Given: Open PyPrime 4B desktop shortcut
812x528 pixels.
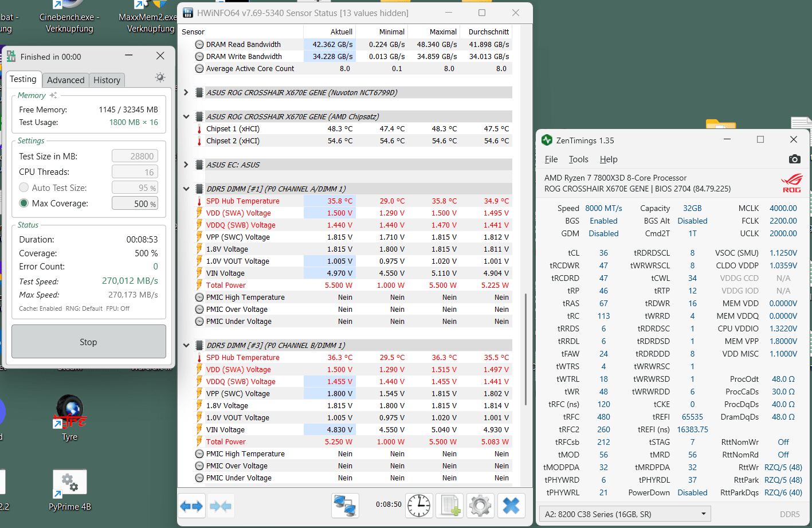Looking at the screenshot, I should [x=69, y=491].
